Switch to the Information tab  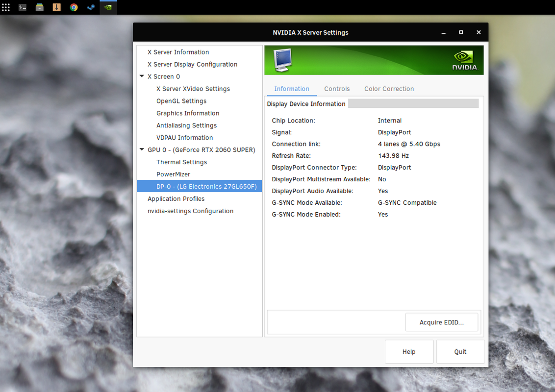pos(292,89)
